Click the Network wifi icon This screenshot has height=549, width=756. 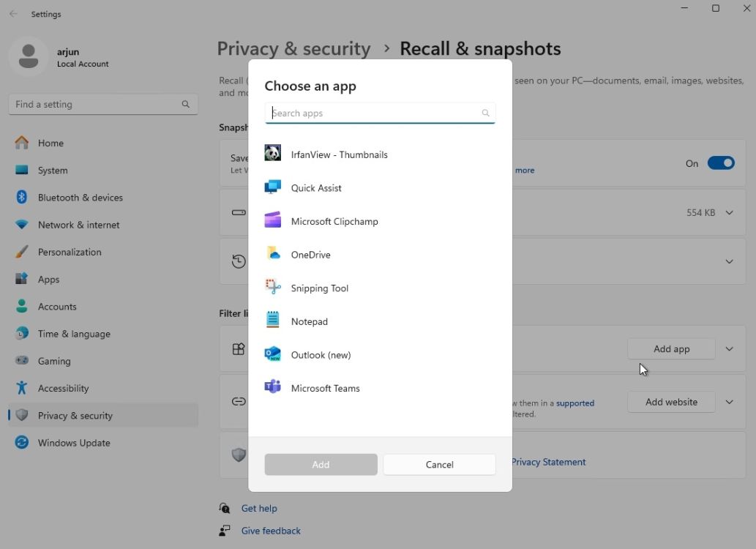pos(22,224)
